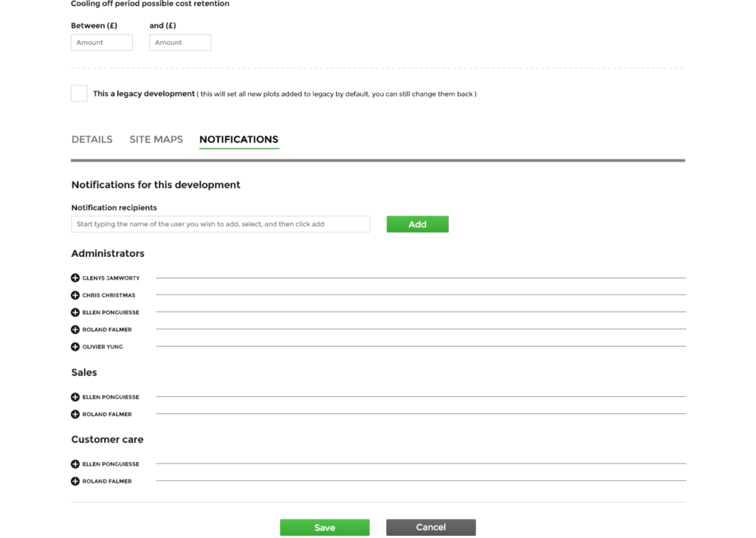
Task: Click plus icon for Ellen Ponguiesse under Sales
Action: pos(75,397)
